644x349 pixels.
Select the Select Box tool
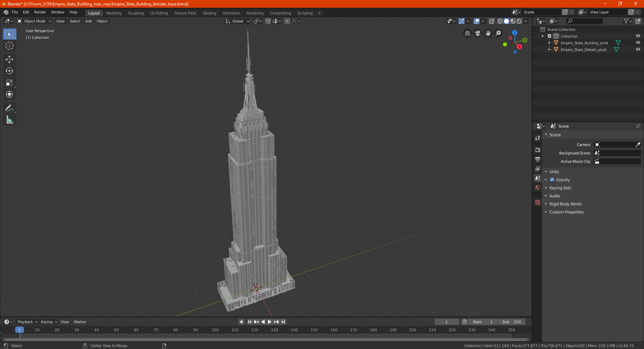[x=9, y=34]
